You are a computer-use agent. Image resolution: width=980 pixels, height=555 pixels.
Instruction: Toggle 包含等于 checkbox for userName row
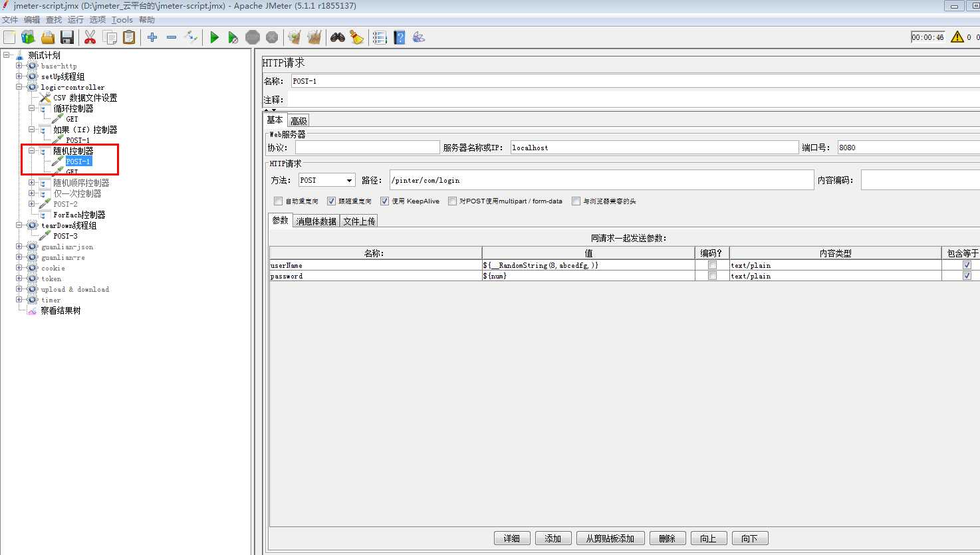pyautogui.click(x=967, y=265)
